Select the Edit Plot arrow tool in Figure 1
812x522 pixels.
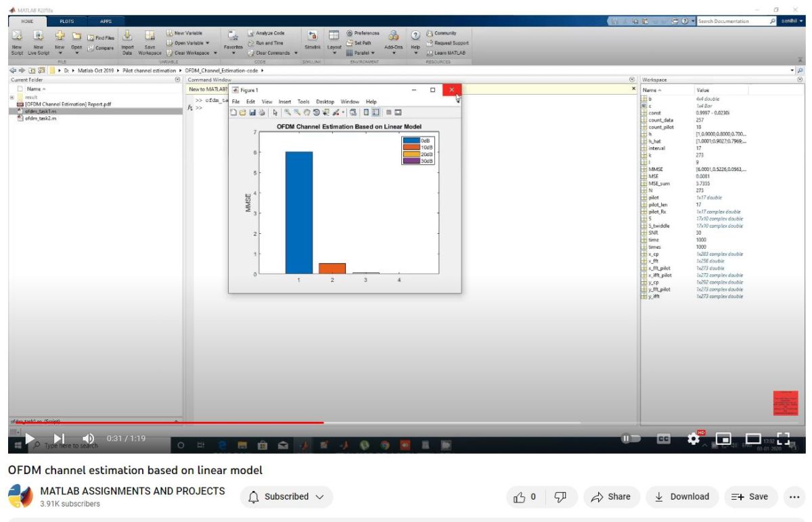pos(275,112)
